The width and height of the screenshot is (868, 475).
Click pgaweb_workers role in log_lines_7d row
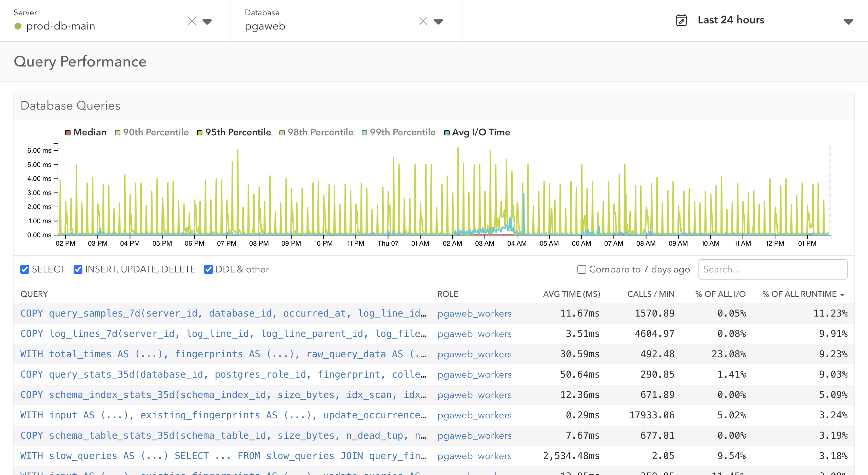(x=474, y=334)
